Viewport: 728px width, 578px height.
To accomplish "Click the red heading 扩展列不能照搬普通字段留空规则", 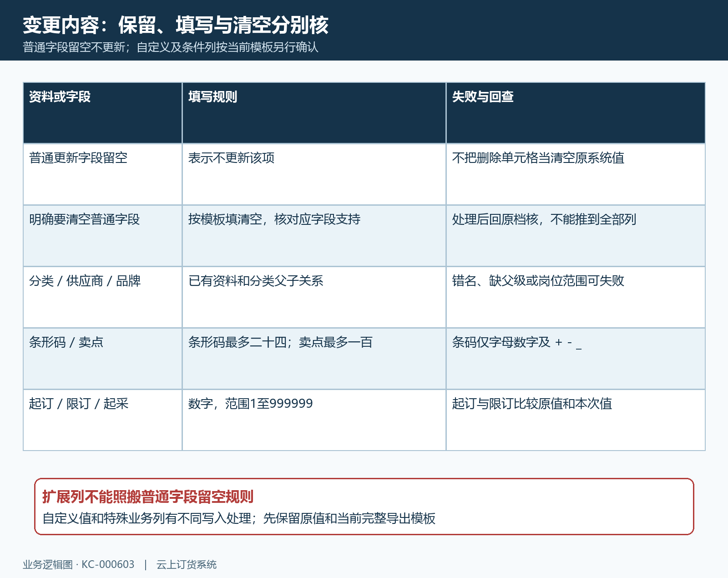I will (148, 497).
